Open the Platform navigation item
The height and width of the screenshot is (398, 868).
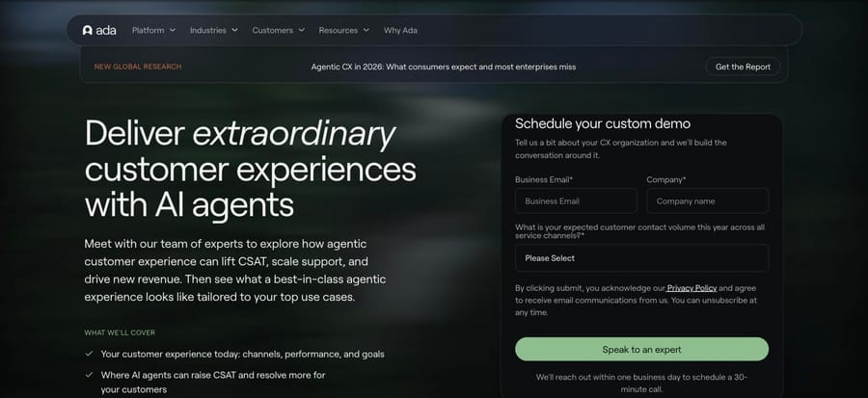point(148,31)
